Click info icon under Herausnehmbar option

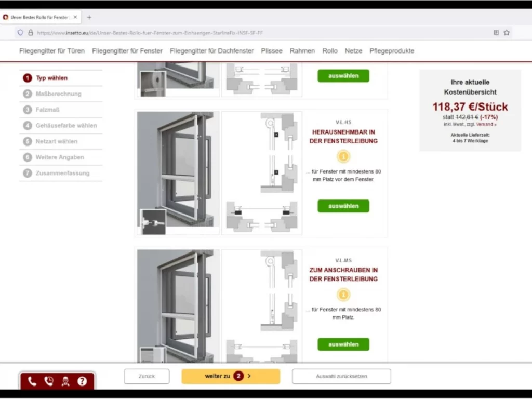click(343, 156)
